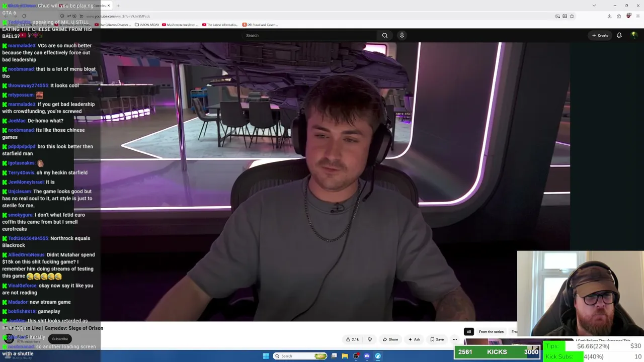
Task: Click chat username Terry4Davis
Action: tap(21, 172)
